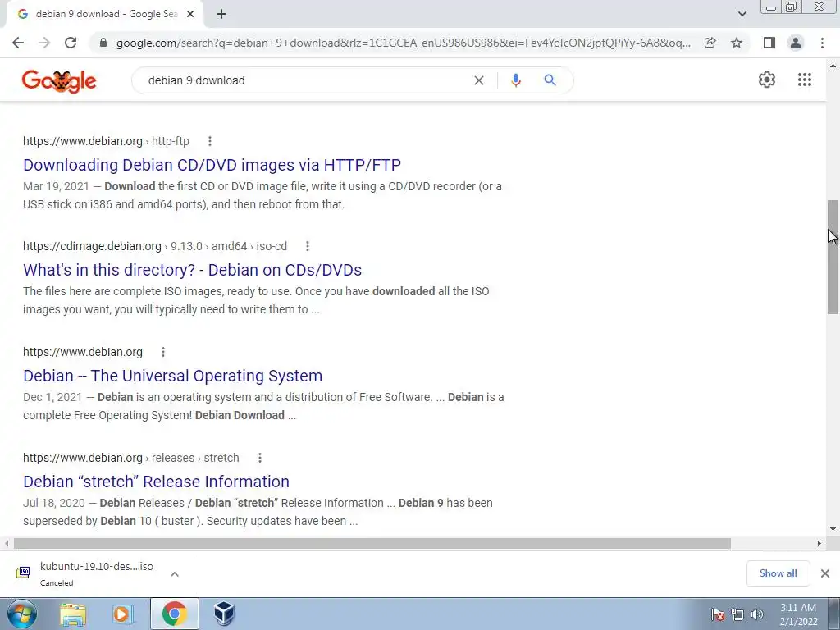
Task: Clear the search box text
Action: tap(479, 80)
